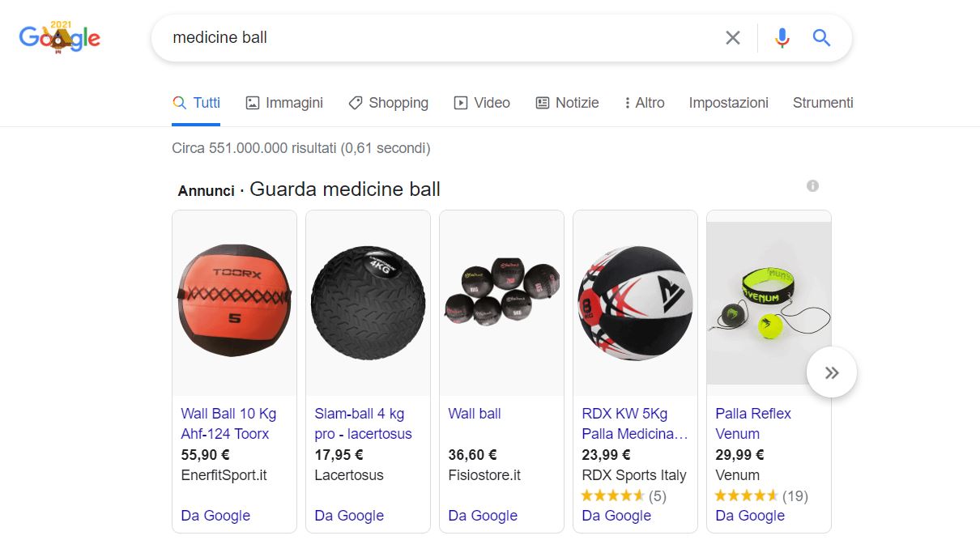This screenshot has width=980, height=557.
Task: Clear the search box with the X icon
Action: coord(733,37)
